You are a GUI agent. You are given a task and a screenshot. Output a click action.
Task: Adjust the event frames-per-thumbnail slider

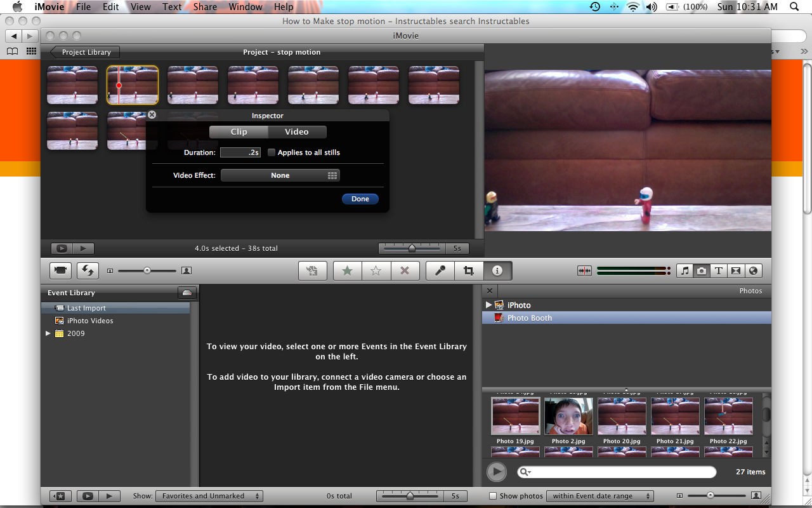pyautogui.click(x=410, y=496)
